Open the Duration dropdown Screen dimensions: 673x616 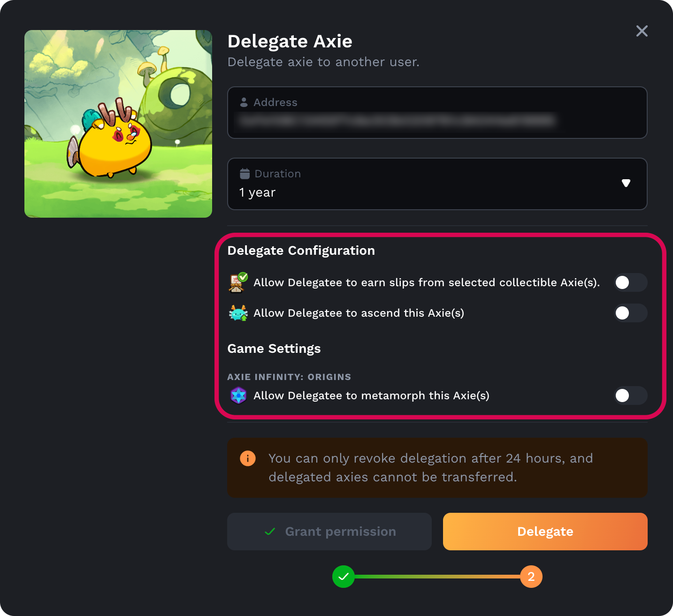(437, 184)
